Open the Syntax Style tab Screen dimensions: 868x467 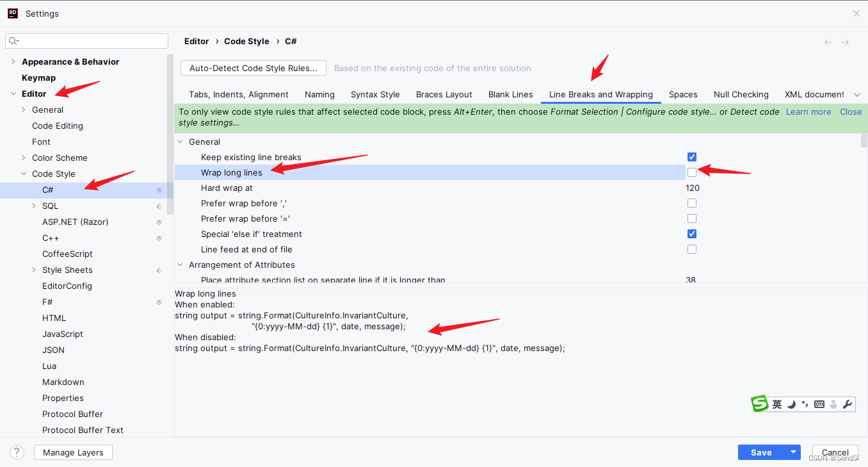pos(375,94)
